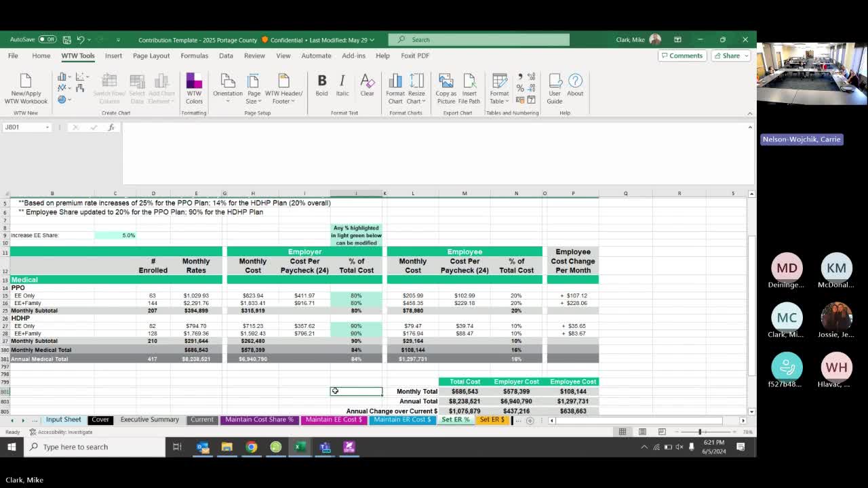Click the Format Chart icon

395,83
